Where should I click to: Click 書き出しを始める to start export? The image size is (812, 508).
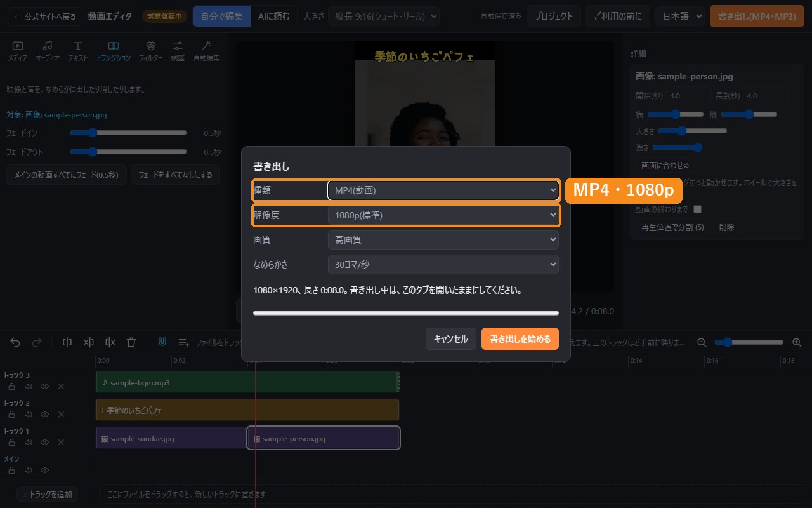point(520,339)
